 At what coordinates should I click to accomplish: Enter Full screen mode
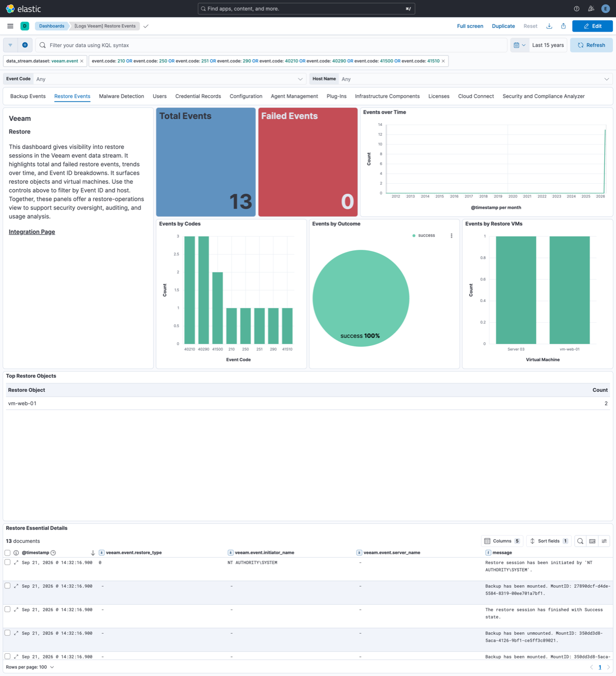(470, 26)
